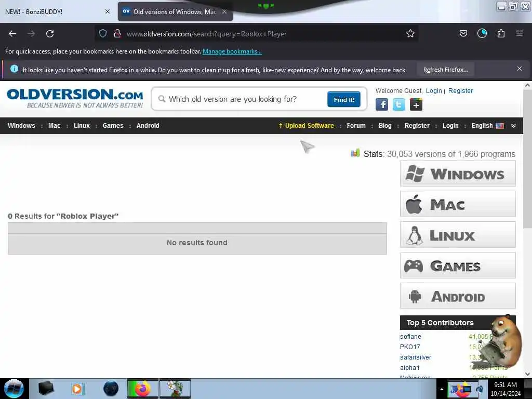
Task: Click Register in the navigation bar
Action: [417, 126]
